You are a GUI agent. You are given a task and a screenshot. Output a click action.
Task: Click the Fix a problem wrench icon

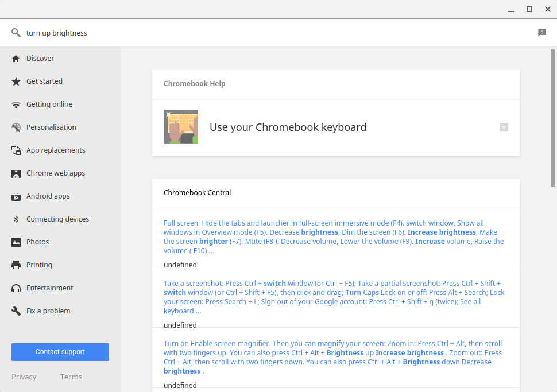coord(16,311)
